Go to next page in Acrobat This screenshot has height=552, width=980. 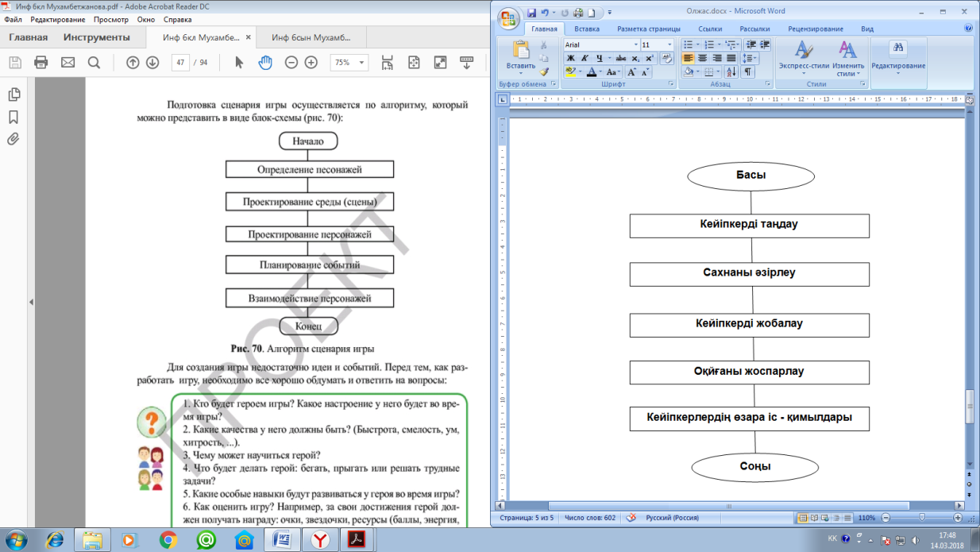pyautogui.click(x=152, y=63)
